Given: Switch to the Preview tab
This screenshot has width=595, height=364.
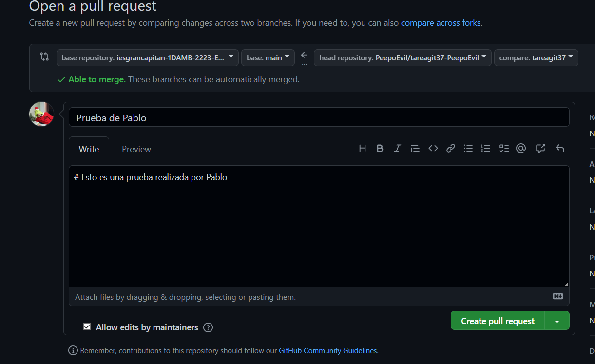Looking at the screenshot, I should (x=136, y=149).
